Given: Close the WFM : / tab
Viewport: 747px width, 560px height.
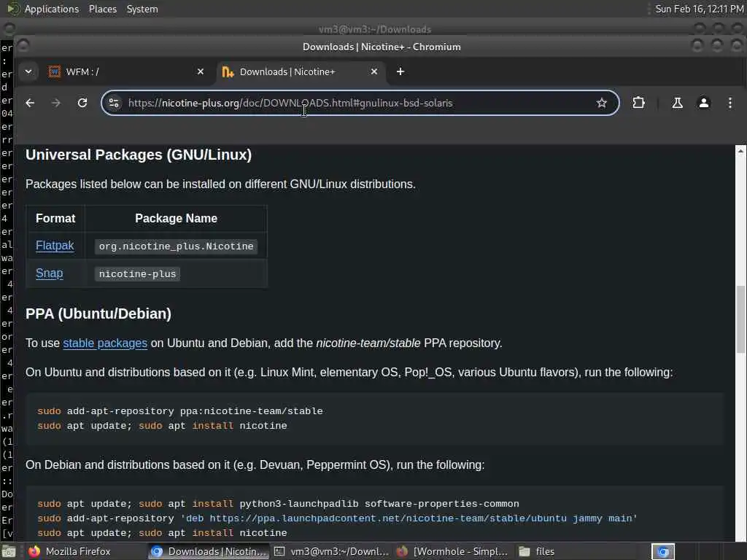Looking at the screenshot, I should (x=201, y=71).
